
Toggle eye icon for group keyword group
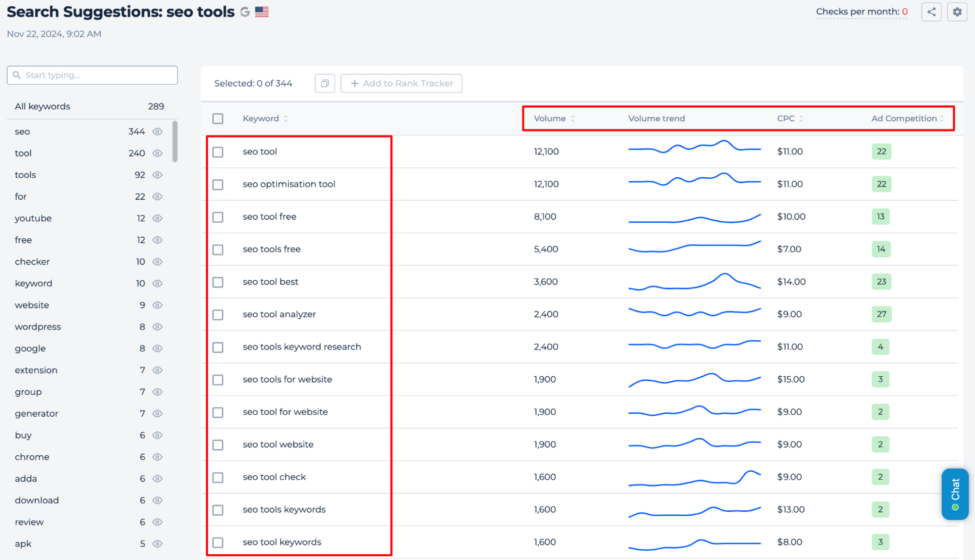click(x=157, y=392)
